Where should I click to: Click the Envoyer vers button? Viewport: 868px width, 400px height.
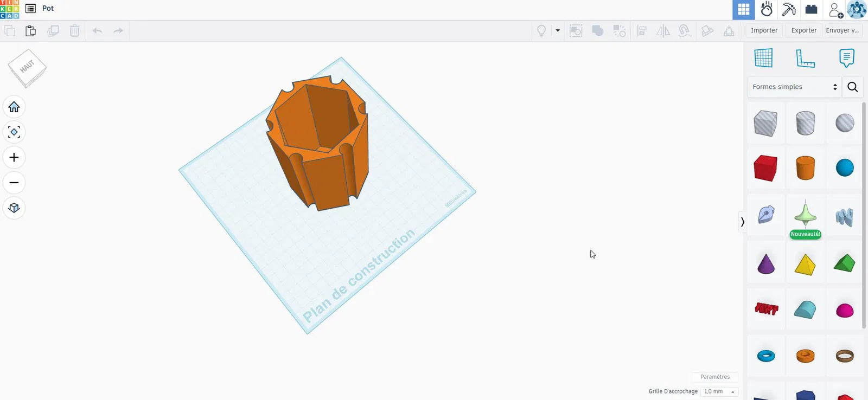(843, 31)
